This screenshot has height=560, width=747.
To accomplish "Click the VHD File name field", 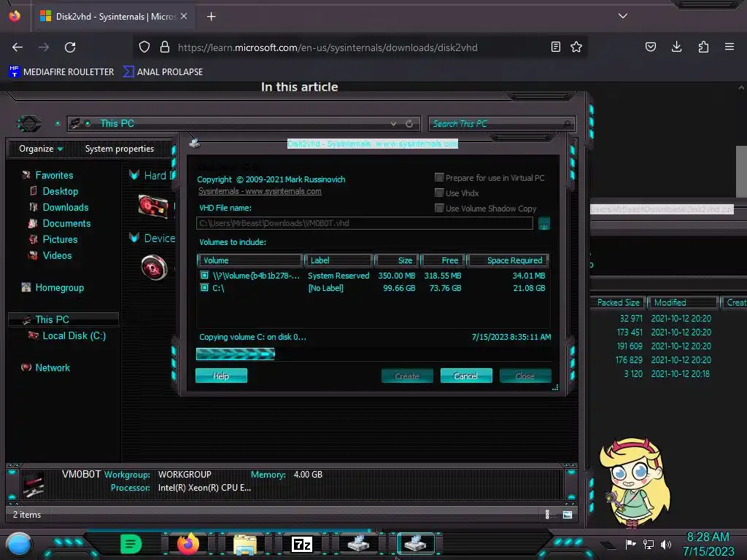I will click(365, 223).
